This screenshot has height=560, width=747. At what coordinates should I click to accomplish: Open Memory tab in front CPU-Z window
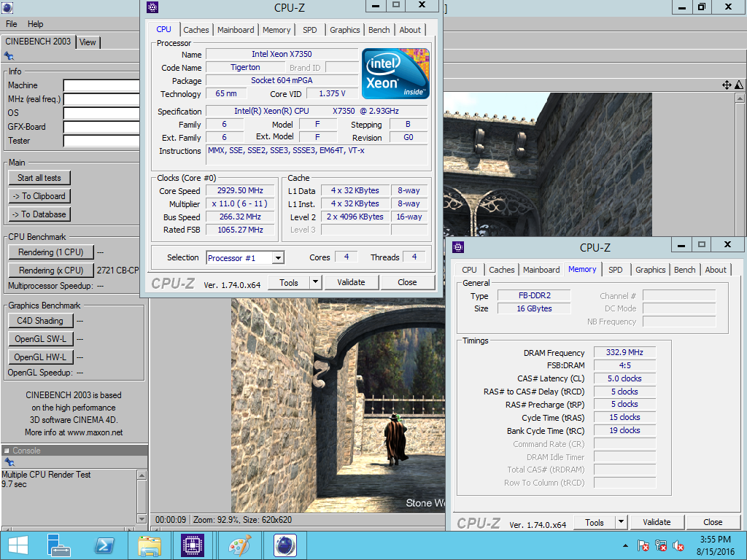[276, 30]
